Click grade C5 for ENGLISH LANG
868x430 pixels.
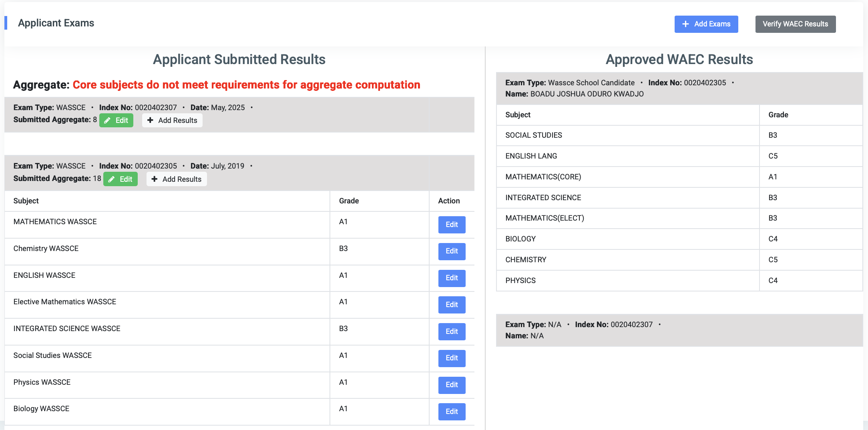pyautogui.click(x=773, y=156)
